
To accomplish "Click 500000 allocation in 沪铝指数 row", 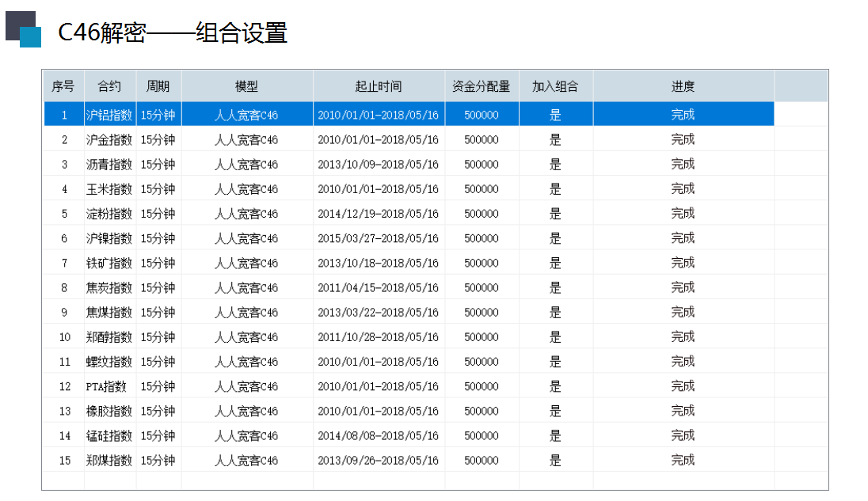I will tap(482, 115).
